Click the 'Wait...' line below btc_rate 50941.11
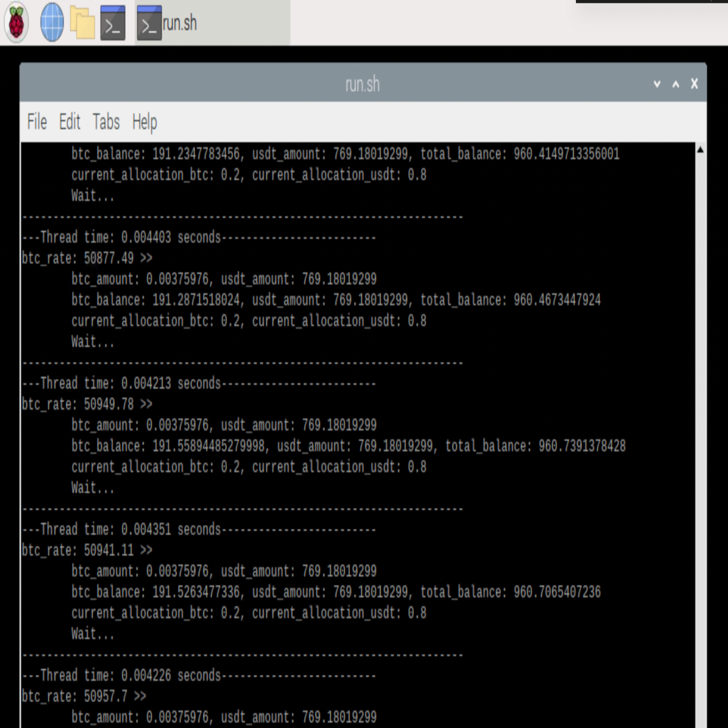 click(93, 634)
